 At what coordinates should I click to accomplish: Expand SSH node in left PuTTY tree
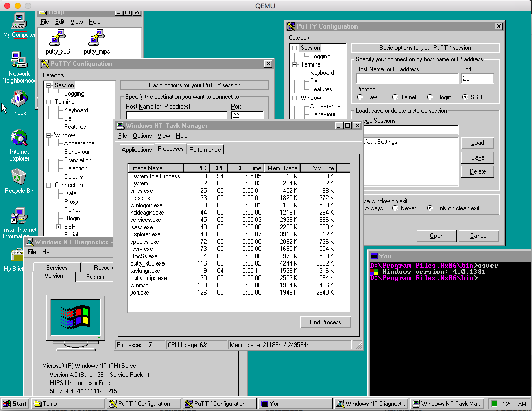(58, 227)
